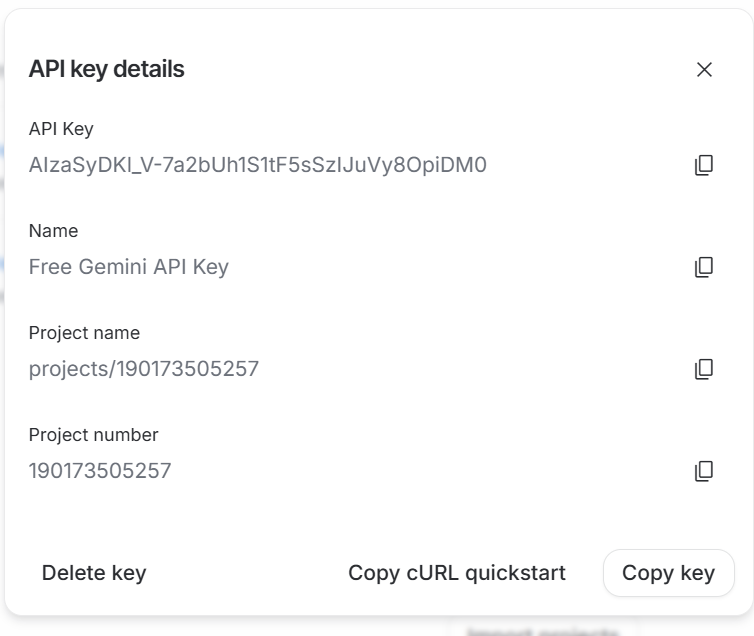Click the 'API key details' heading

106,69
